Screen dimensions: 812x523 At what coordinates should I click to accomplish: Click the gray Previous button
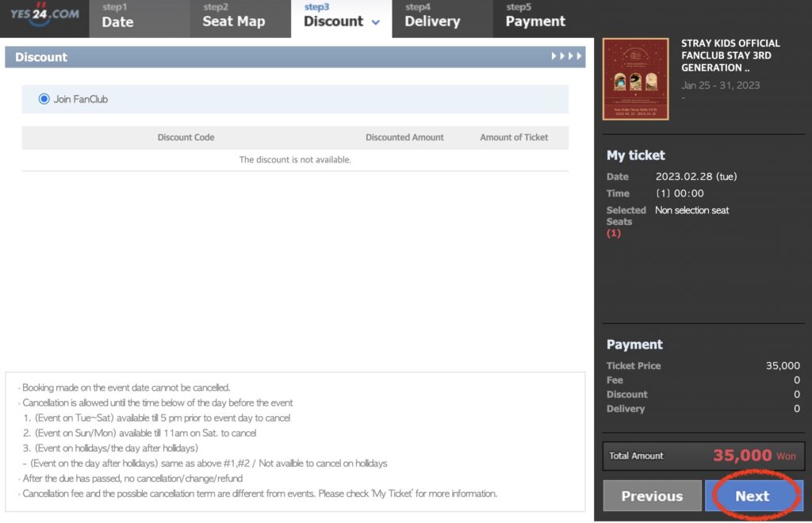[x=652, y=496]
